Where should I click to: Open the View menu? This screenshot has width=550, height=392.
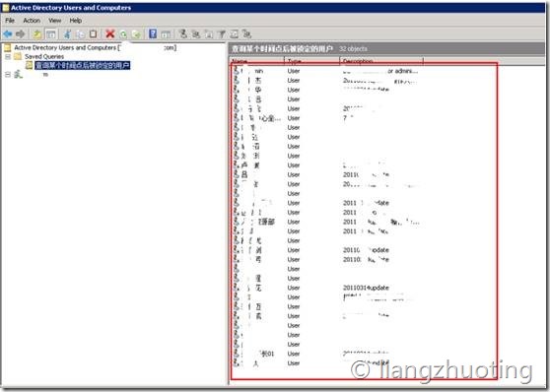coord(55,21)
